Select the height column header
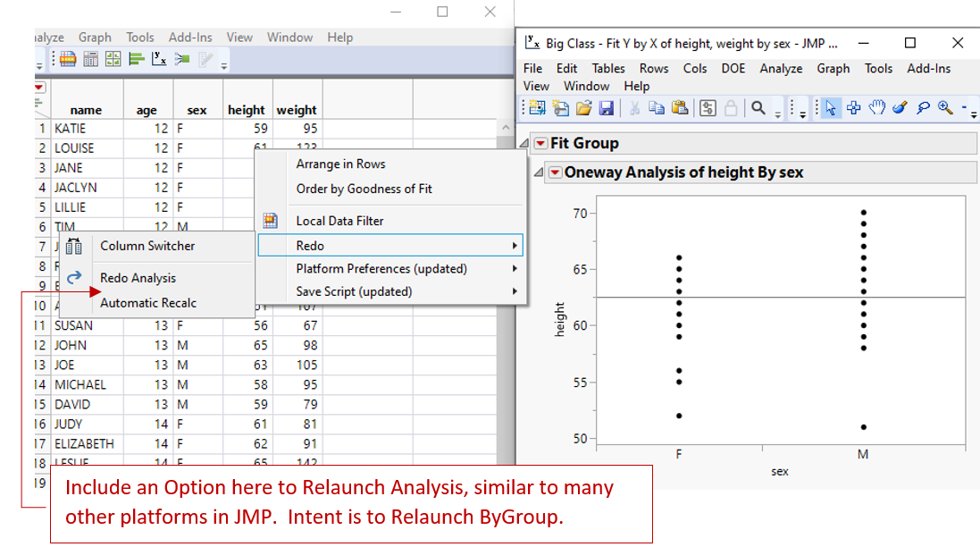Image resolution: width=980 pixels, height=547 pixels. click(247, 110)
